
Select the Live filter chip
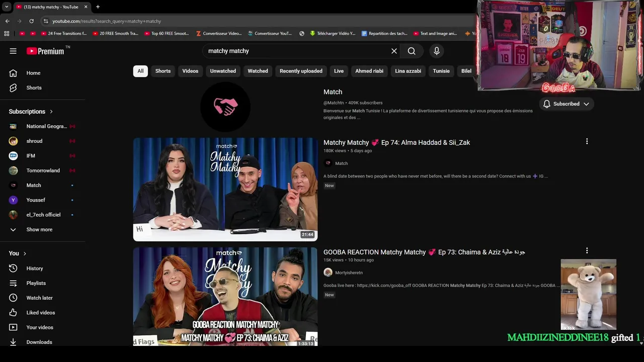click(x=339, y=71)
